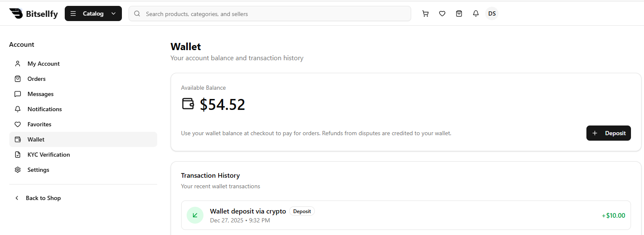644x235 pixels.
Task: Select Messages in the sidebar
Action: tap(40, 94)
